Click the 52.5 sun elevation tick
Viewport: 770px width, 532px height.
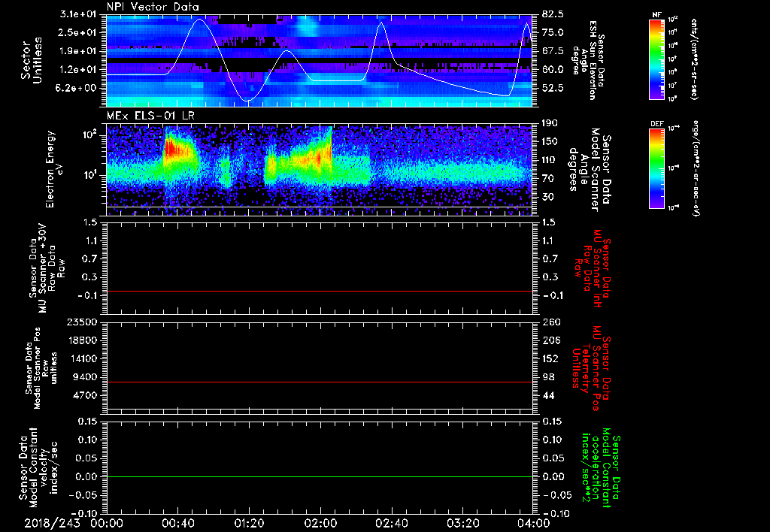pos(553,88)
